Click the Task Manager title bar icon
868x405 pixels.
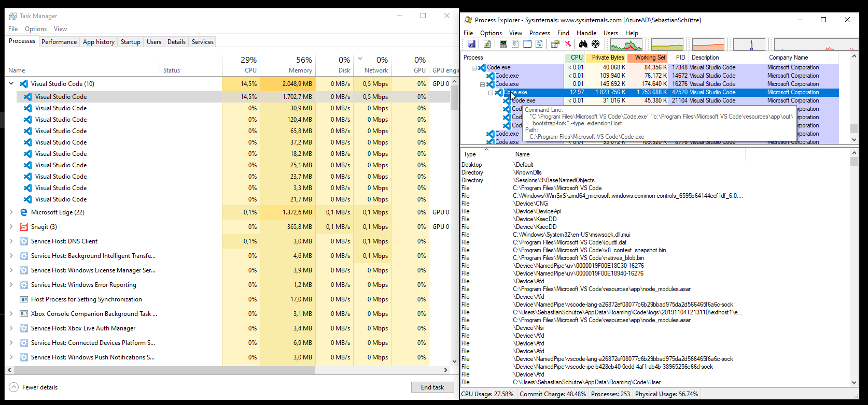13,16
